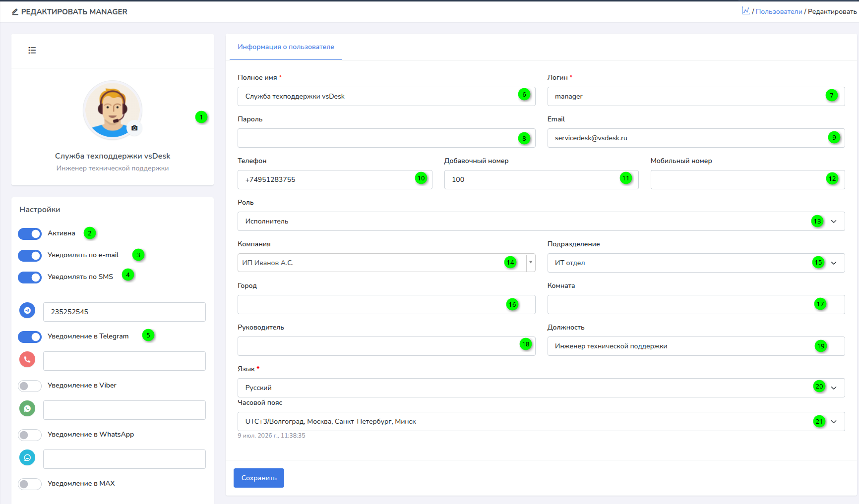Click the Сохранить button
The width and height of the screenshot is (859, 504).
pyautogui.click(x=259, y=478)
